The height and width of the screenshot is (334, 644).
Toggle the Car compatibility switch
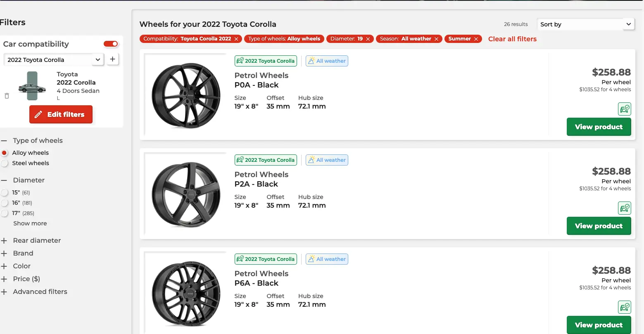[111, 44]
